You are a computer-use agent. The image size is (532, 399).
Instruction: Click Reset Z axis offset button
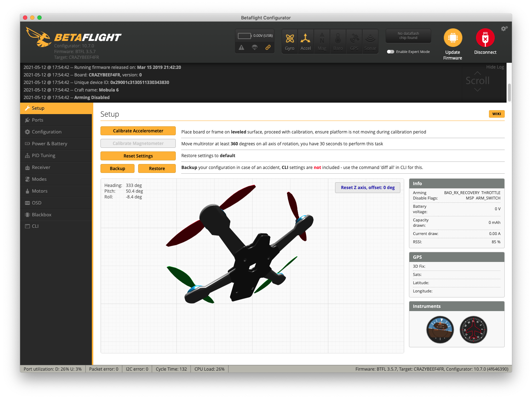point(368,188)
